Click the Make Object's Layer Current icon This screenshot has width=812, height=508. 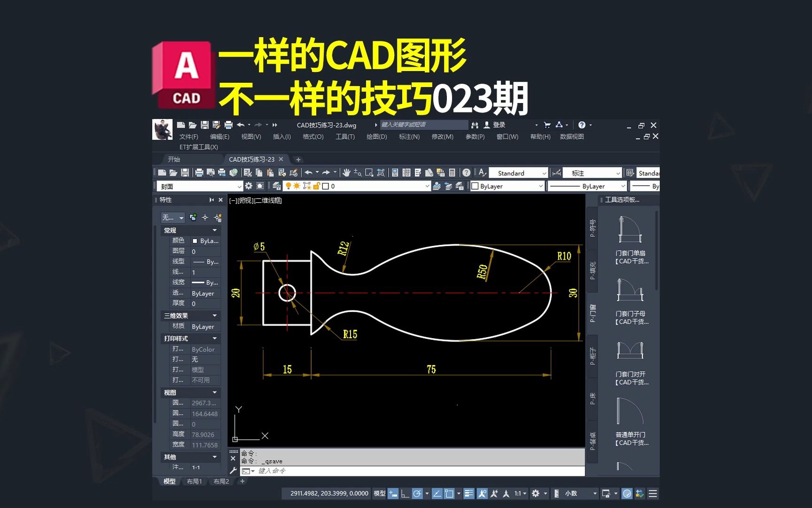coord(437,186)
